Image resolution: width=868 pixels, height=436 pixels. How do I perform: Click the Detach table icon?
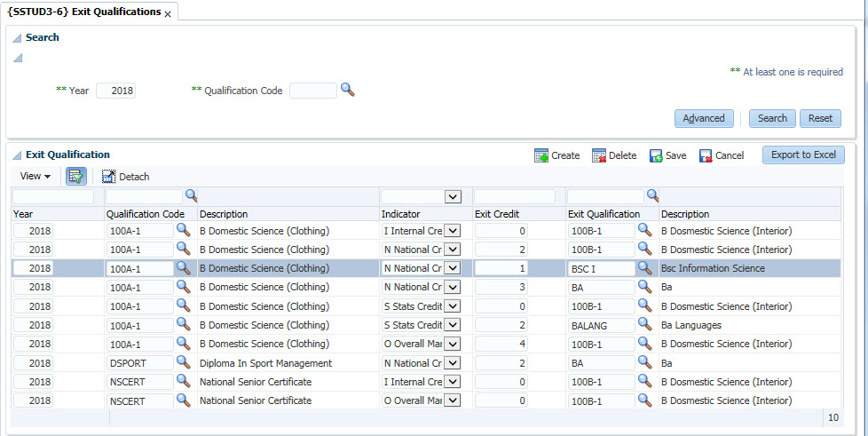pyautogui.click(x=109, y=176)
